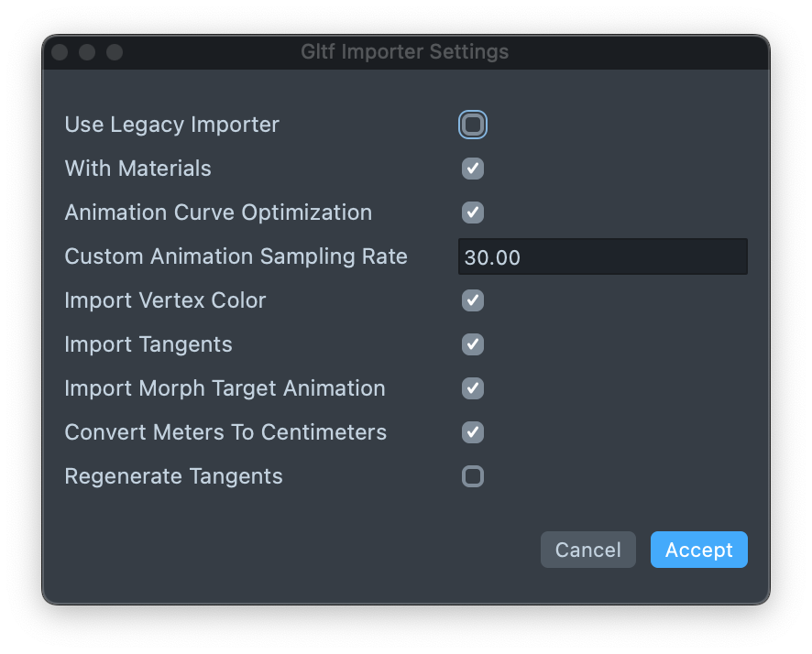Disable Animation Curve Optimization checkbox
Screen dimensions: 812x654
[472, 213]
